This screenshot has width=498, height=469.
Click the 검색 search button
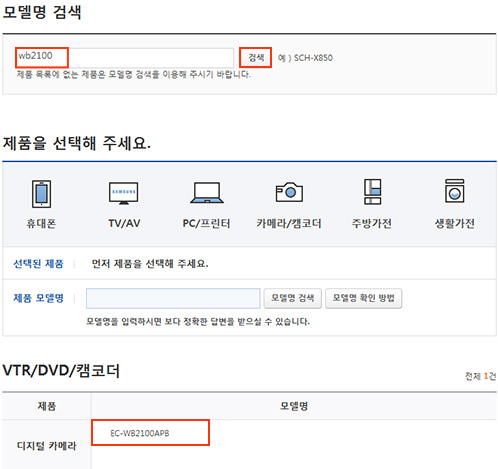256,58
